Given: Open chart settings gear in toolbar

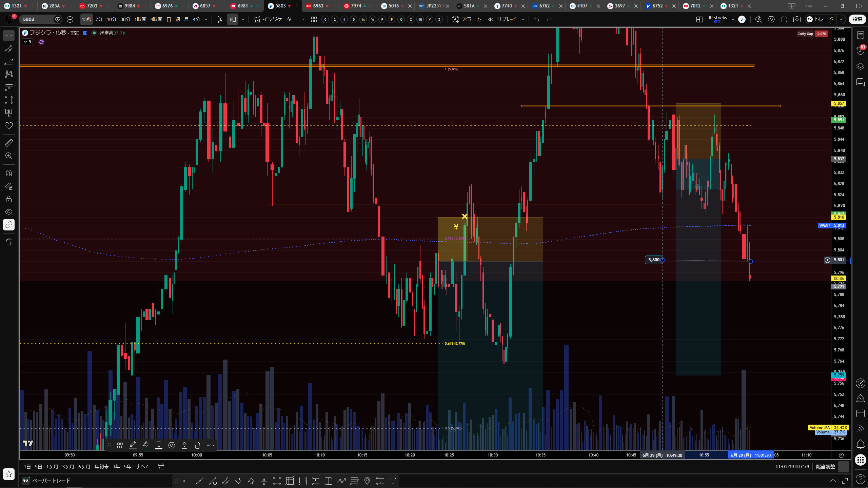Looking at the screenshot, I should [771, 19].
